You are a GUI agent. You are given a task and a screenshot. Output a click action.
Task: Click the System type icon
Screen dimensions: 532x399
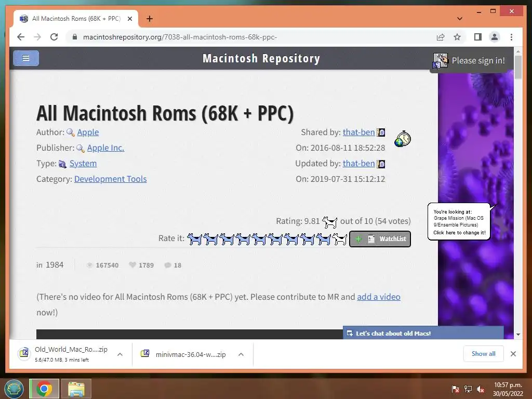pos(62,164)
